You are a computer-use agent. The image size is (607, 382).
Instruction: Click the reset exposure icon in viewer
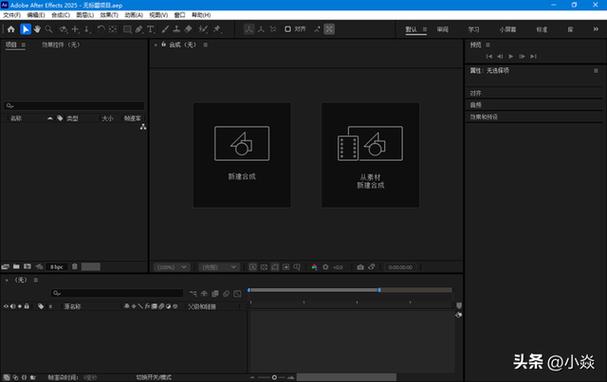tap(326, 267)
